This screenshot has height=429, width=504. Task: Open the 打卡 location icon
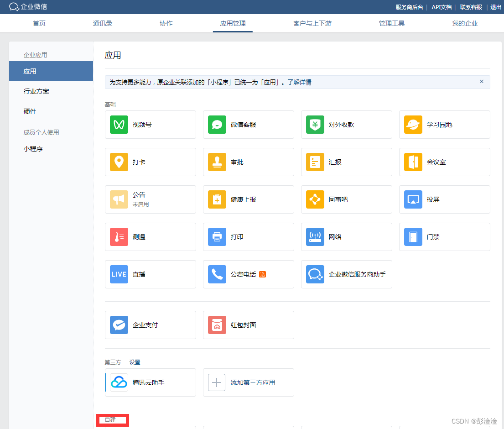119,162
